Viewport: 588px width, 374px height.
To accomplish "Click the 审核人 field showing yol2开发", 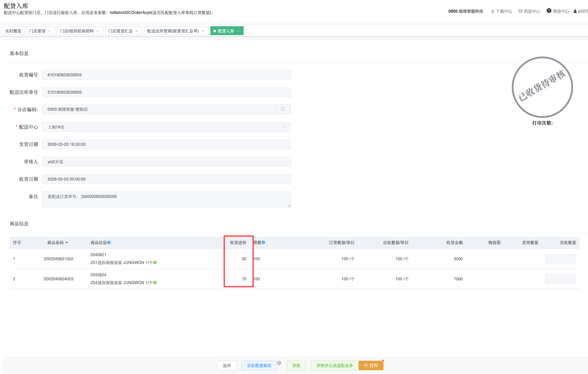I will click(166, 162).
